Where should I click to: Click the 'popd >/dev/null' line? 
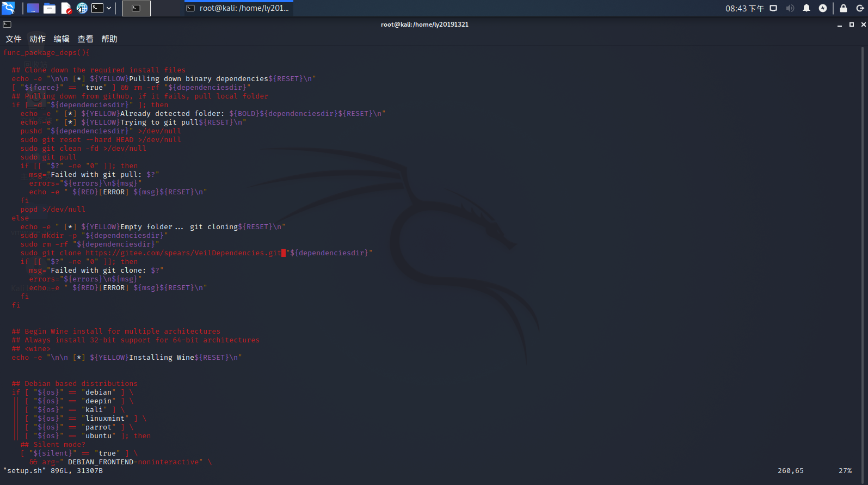pos(53,210)
